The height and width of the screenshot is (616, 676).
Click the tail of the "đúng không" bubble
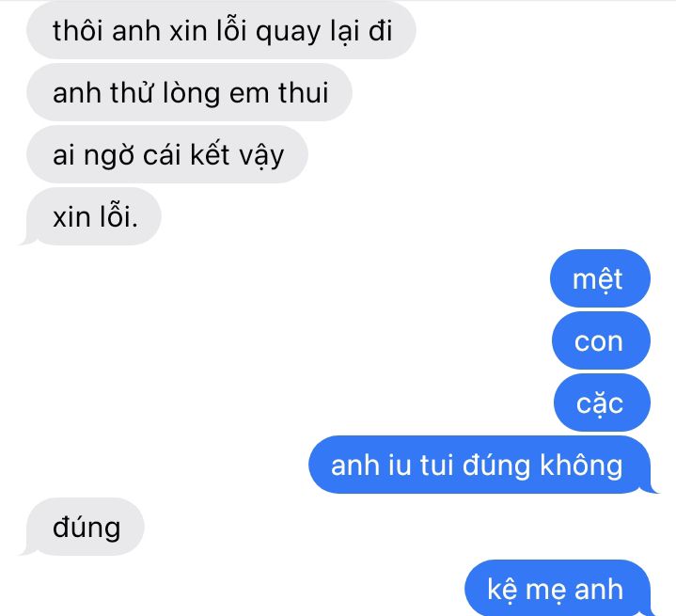(x=650, y=487)
